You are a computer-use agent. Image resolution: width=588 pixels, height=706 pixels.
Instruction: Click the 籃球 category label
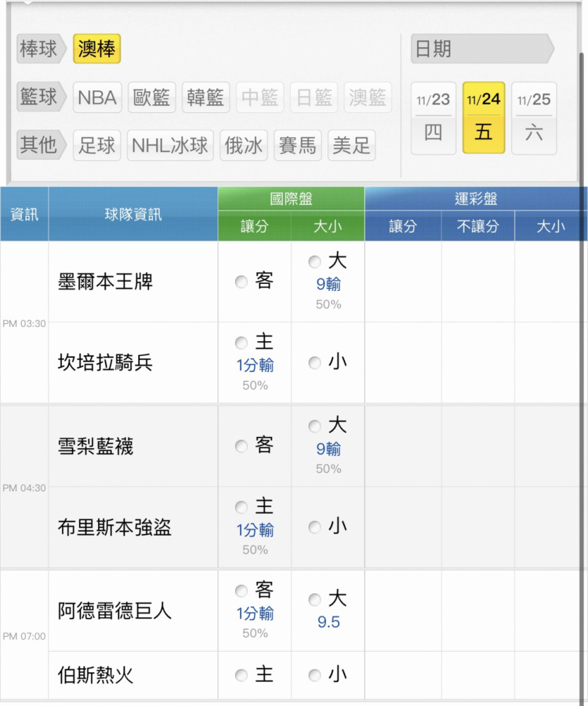(41, 97)
